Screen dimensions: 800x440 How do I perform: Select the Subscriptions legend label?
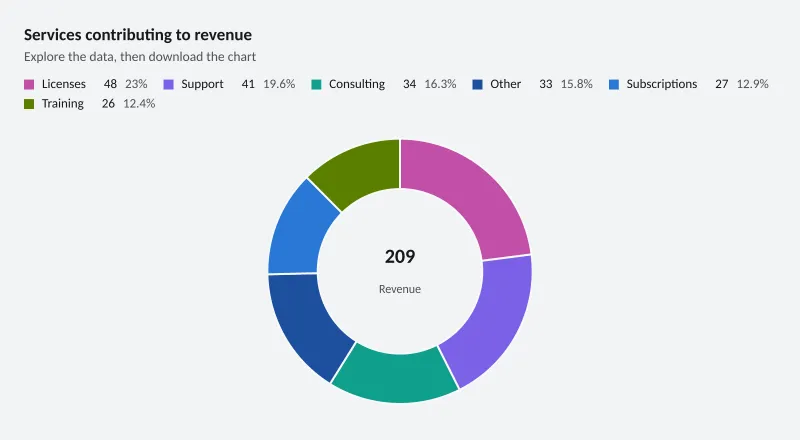coord(662,84)
